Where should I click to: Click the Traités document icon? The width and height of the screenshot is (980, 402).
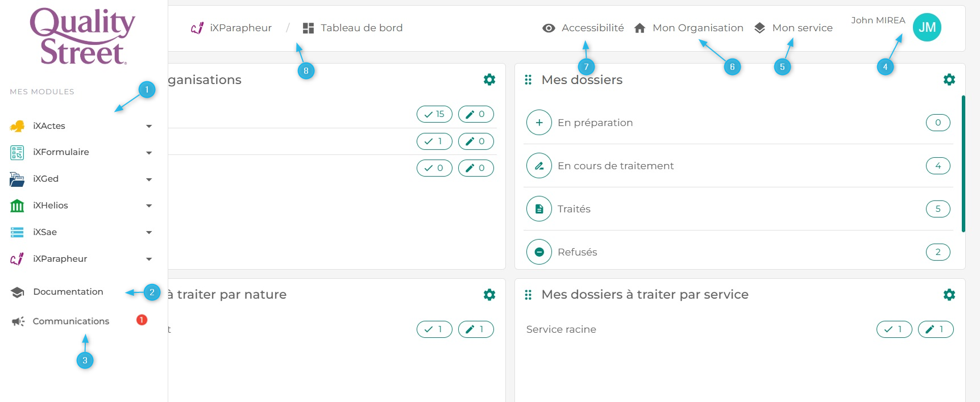[x=539, y=209]
